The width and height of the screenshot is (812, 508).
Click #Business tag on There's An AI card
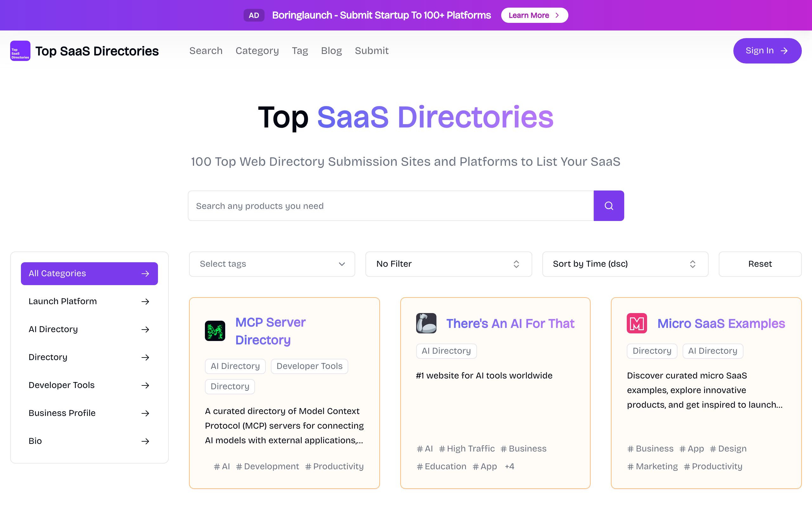click(x=523, y=449)
